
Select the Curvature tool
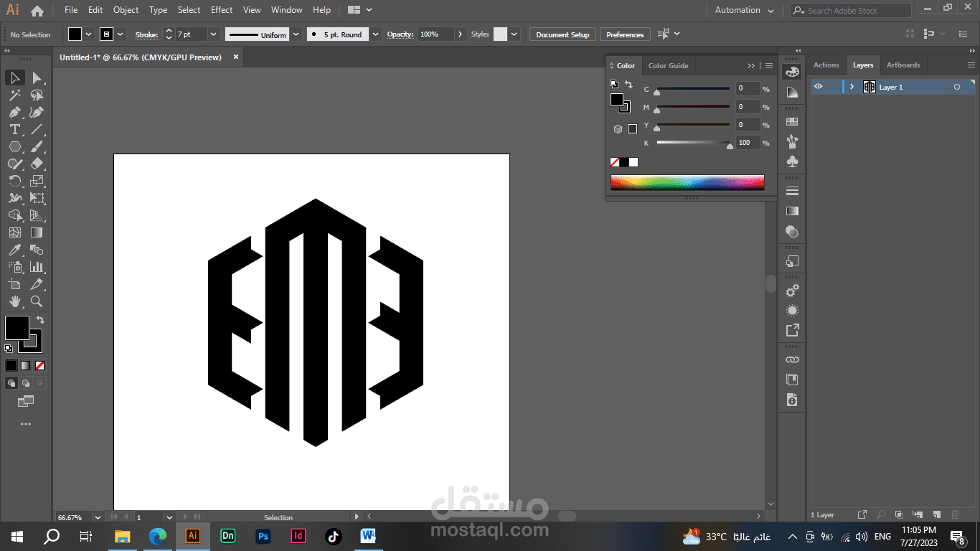[37, 112]
